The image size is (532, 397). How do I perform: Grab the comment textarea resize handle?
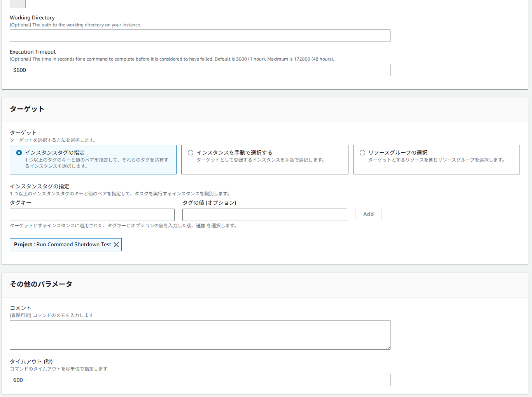[x=388, y=347]
